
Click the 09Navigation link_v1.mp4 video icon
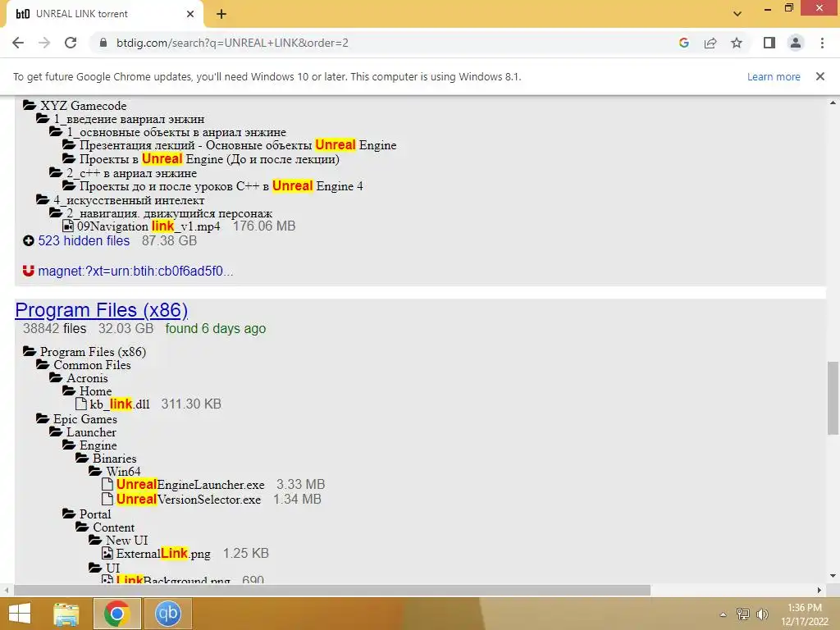point(68,226)
